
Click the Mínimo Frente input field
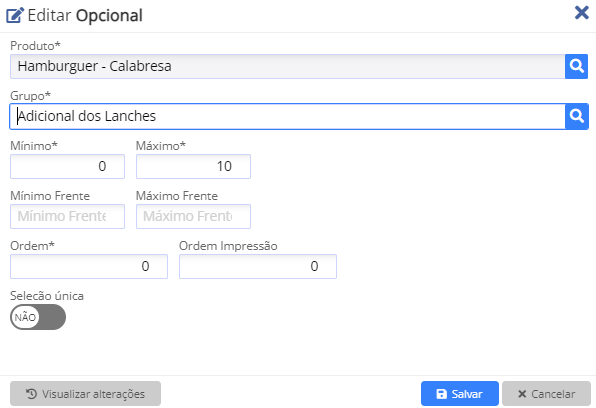pos(67,216)
